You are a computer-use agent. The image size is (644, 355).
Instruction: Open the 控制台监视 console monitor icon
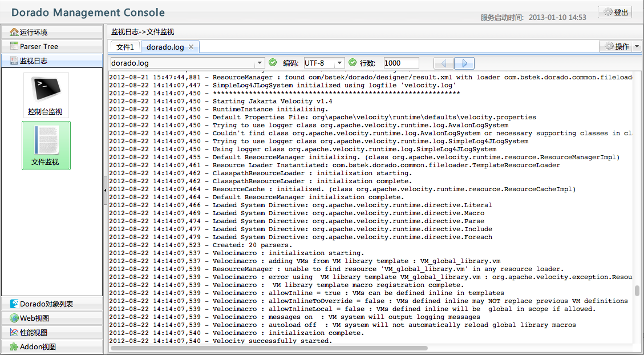tap(46, 95)
